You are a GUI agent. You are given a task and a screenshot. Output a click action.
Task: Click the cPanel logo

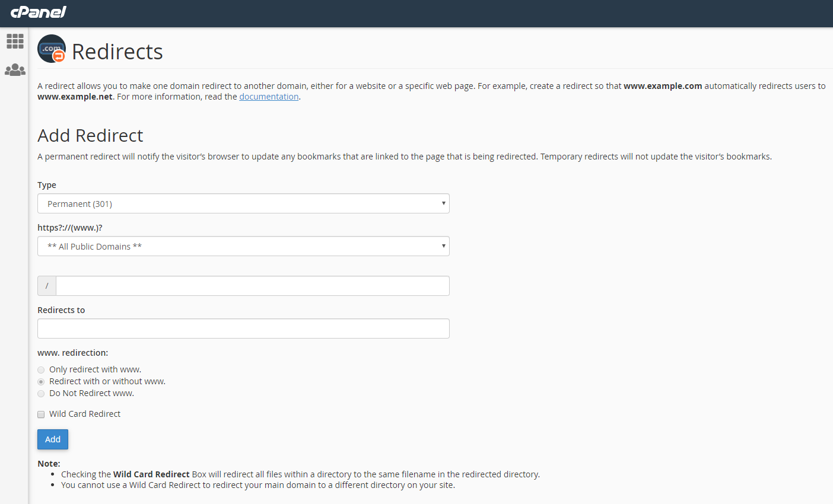38,12
